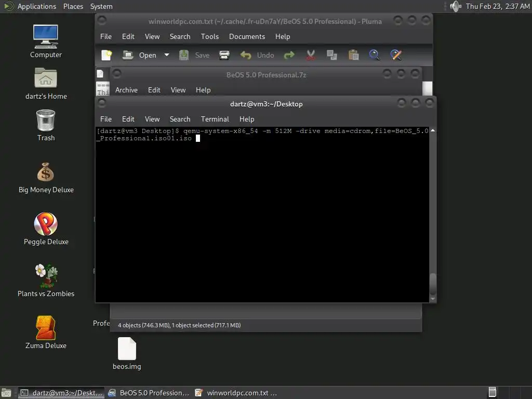This screenshot has height=399, width=532.
Task: Open the Edit menu in BeOS archive window
Action: tap(154, 90)
